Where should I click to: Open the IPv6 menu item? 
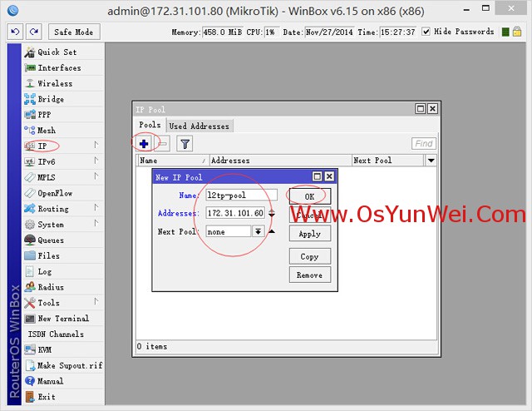tap(63, 161)
